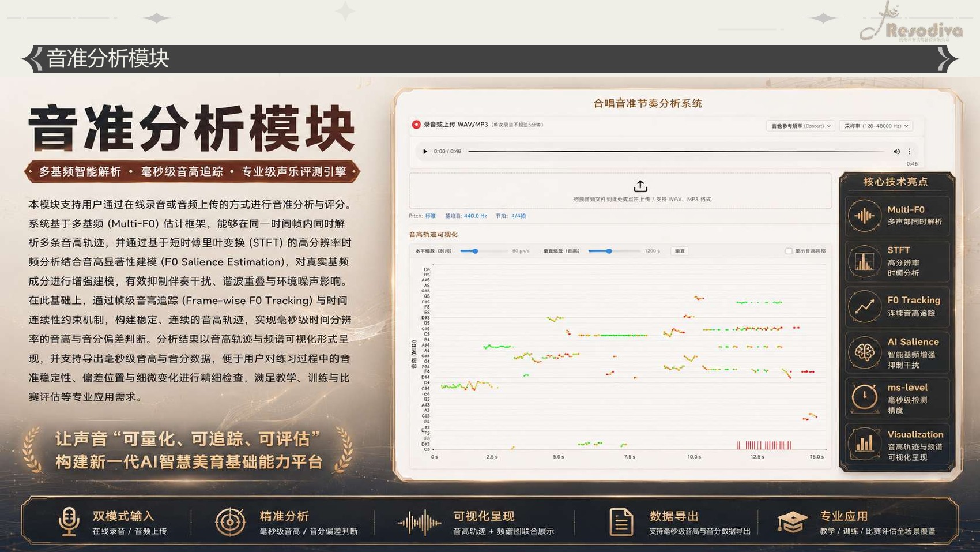This screenshot has height=552, width=980.
Task: Click the STFT spectrum icon
Action: pyautogui.click(x=864, y=261)
